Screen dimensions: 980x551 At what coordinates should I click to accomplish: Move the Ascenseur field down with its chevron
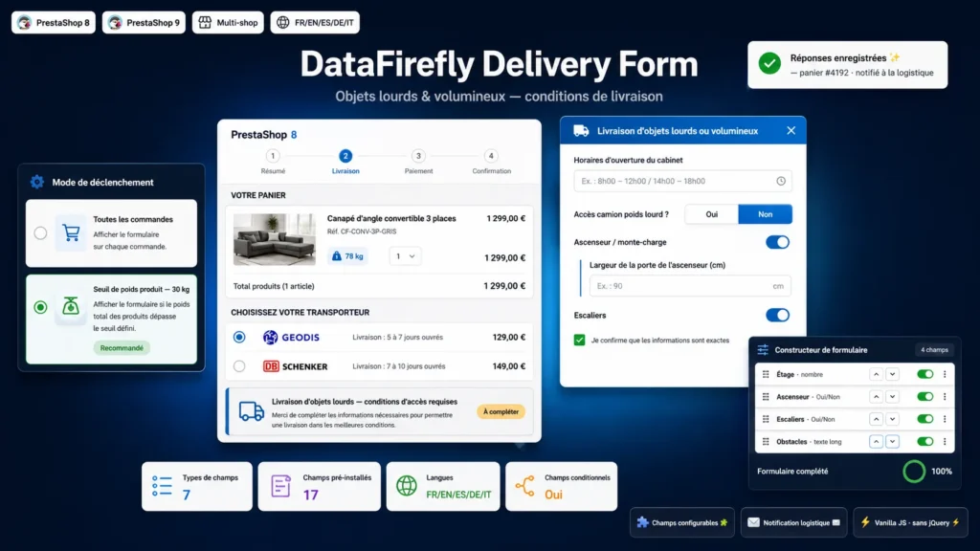(893, 397)
